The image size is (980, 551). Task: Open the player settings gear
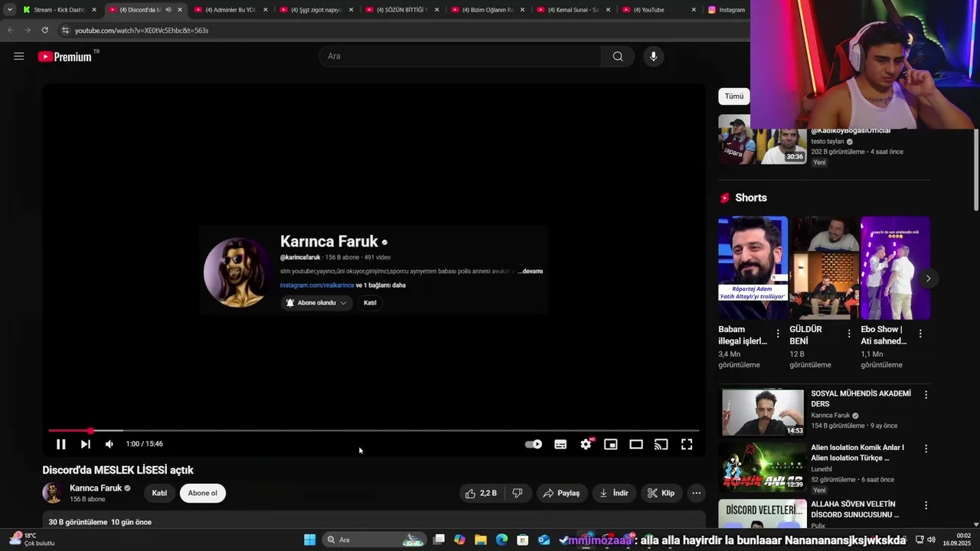point(586,444)
